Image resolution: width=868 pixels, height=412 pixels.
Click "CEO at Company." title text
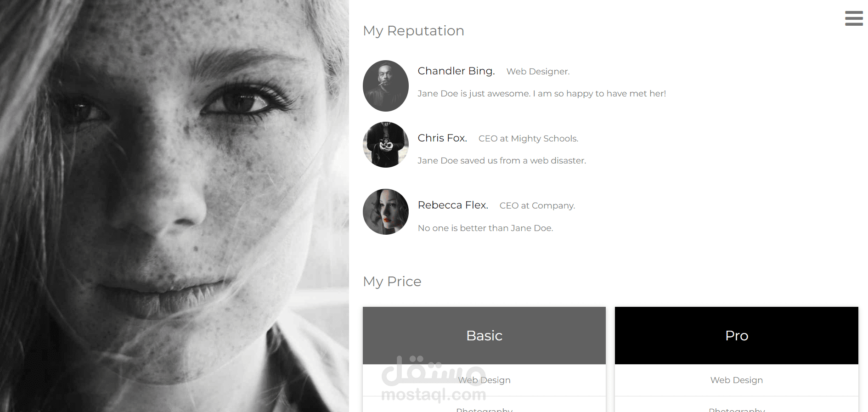[537, 206]
